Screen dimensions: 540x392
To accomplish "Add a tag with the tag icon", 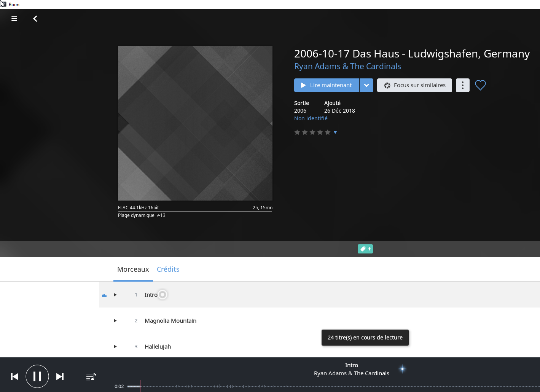I will 365,249.
